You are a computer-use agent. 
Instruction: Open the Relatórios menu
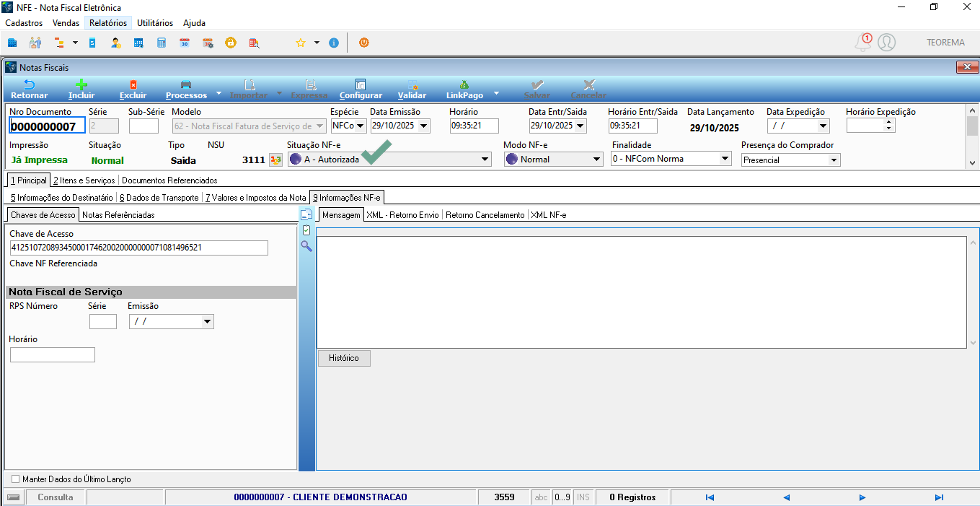tap(108, 23)
